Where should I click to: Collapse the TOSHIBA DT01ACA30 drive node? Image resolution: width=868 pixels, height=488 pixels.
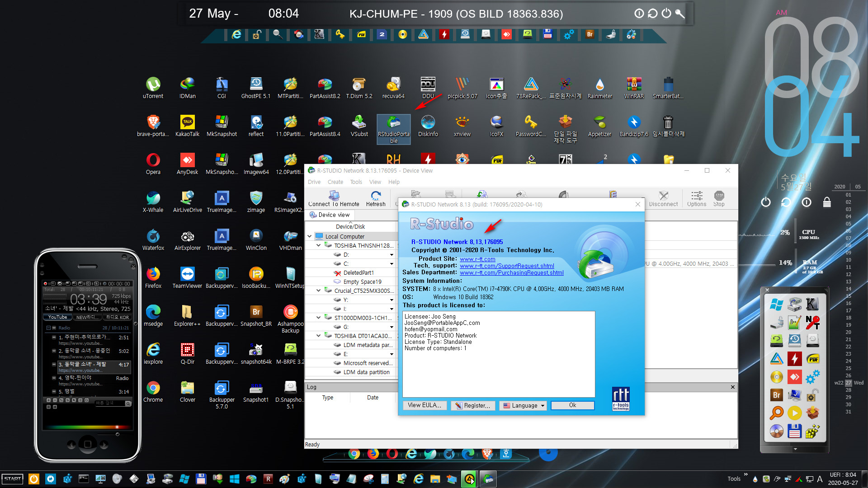click(319, 336)
